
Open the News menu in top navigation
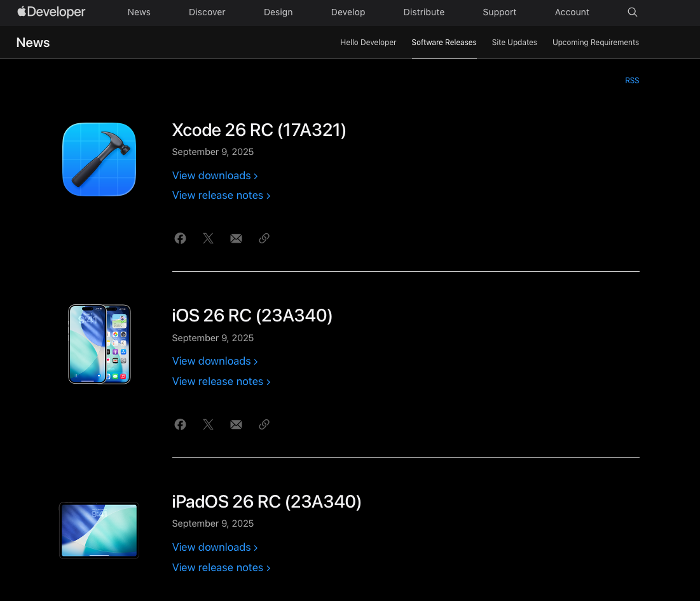tap(139, 12)
